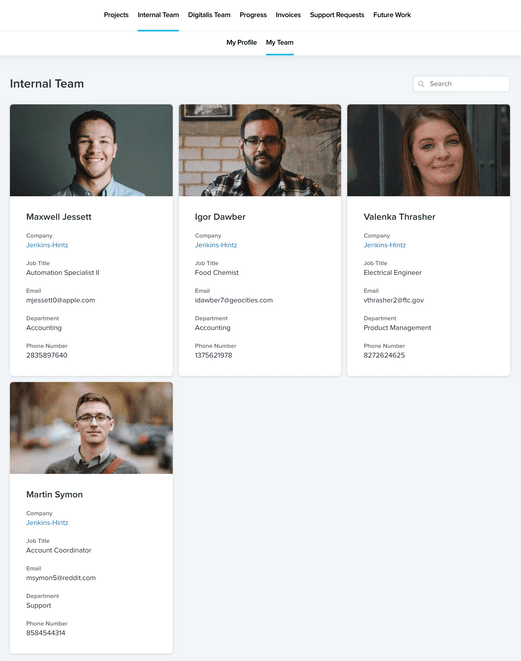Follow the Jenkins-Hintz link under Martin Symon

coord(47,523)
